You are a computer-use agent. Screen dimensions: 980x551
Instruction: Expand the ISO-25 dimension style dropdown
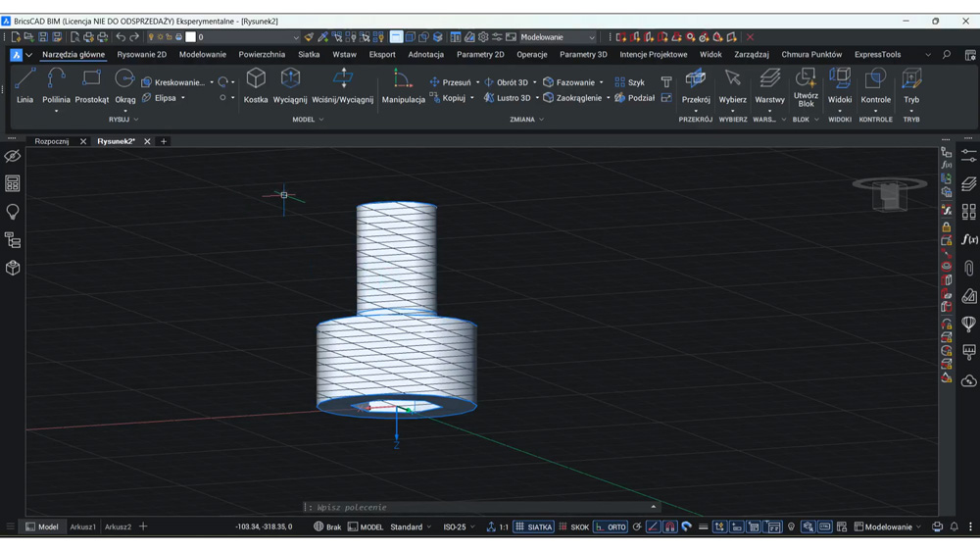click(x=460, y=527)
